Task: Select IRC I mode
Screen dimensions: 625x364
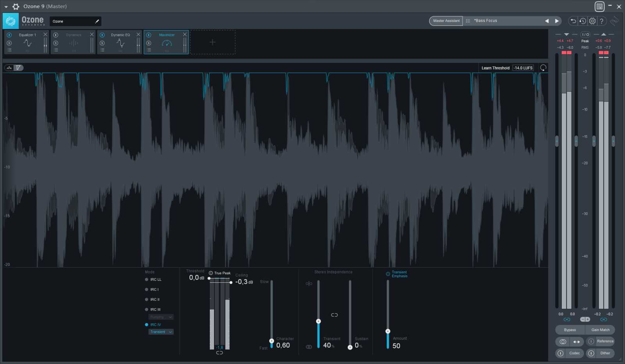Action: click(x=152, y=289)
